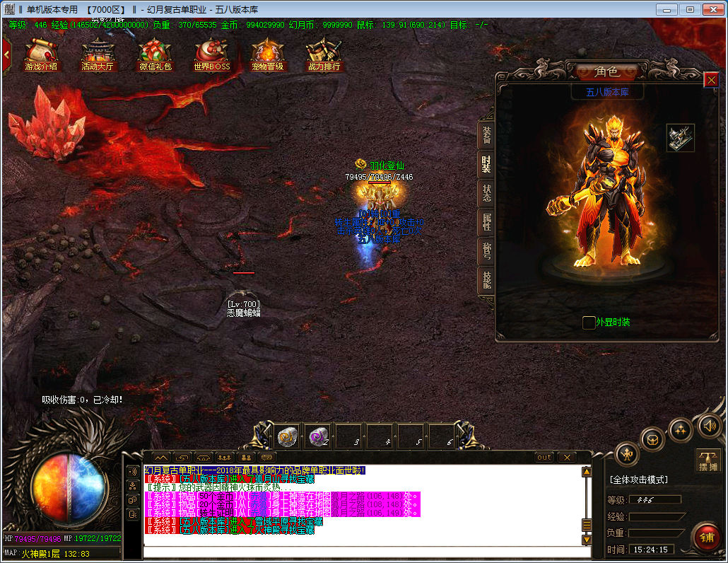Select empty quick slot 6
This screenshot has height=563, width=728.
click(x=442, y=437)
